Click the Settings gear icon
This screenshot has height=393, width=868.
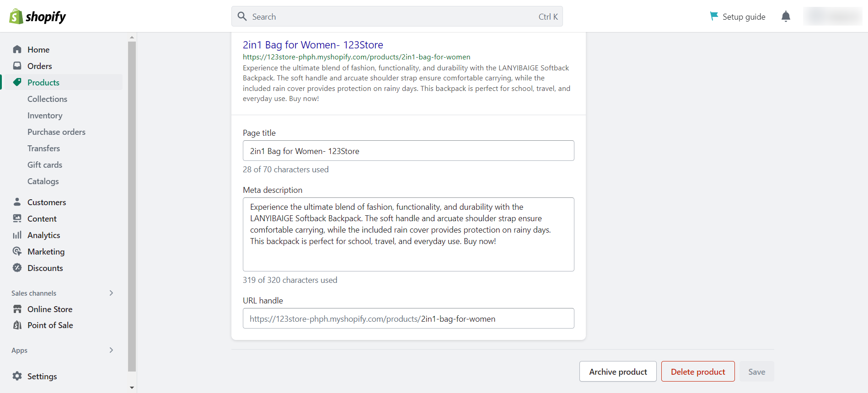pyautogui.click(x=17, y=376)
